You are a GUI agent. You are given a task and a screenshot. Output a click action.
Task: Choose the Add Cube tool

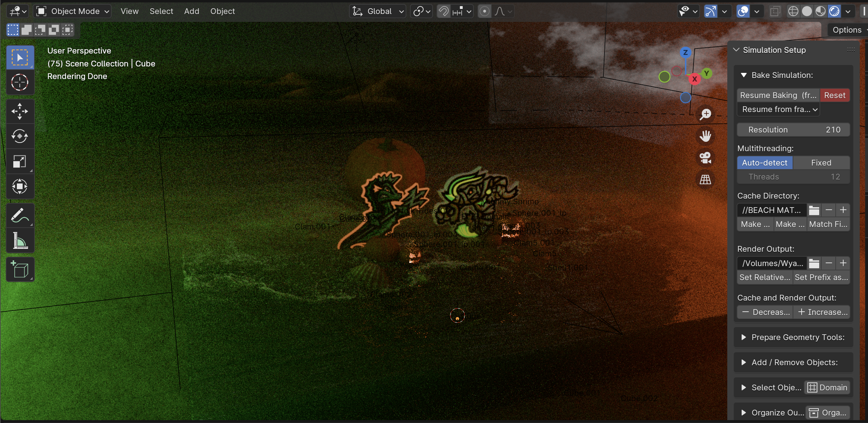point(20,269)
